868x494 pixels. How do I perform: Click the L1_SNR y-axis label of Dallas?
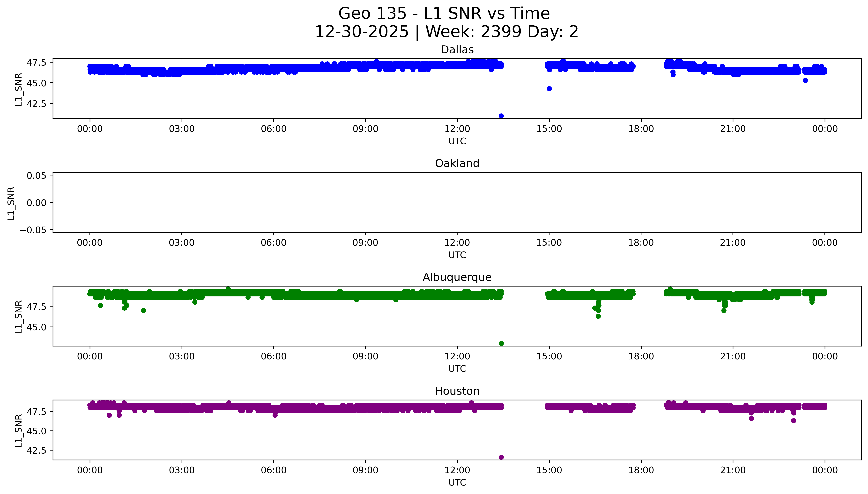point(19,89)
